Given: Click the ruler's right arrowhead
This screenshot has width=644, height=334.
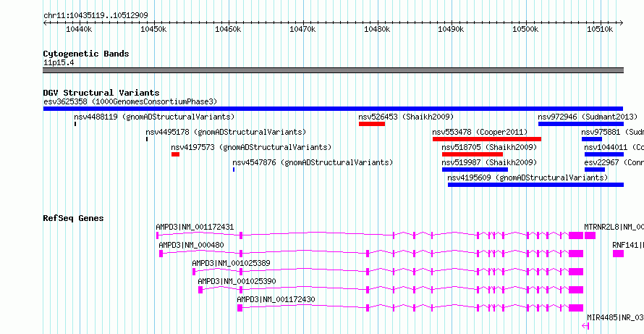Looking at the screenshot, I should point(622,22).
